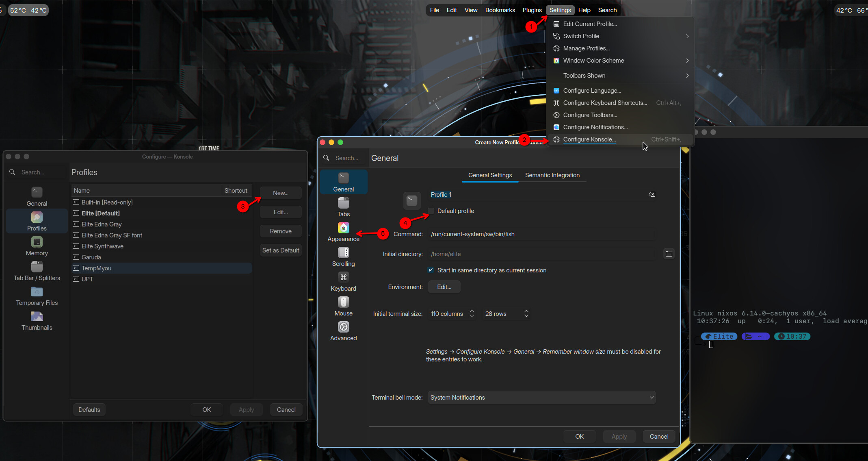The width and height of the screenshot is (868, 461).
Task: Open the Tabs page in profile dialog
Action: pyautogui.click(x=343, y=207)
